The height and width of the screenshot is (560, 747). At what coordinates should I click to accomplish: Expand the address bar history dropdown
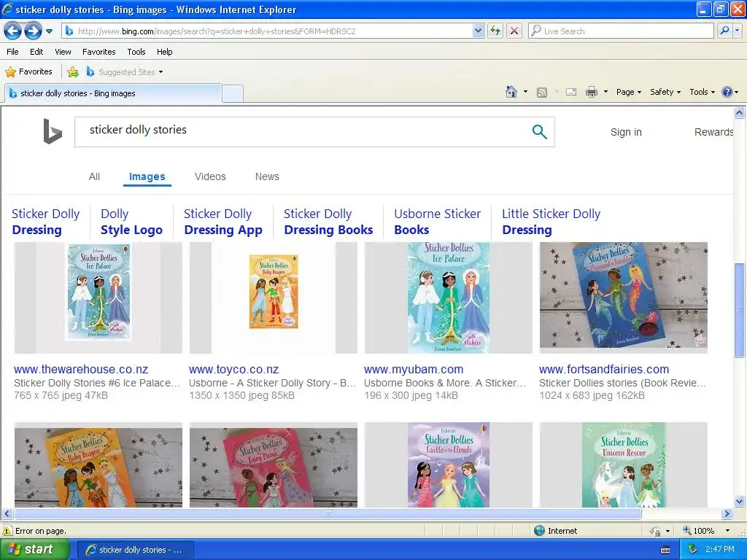coord(478,31)
